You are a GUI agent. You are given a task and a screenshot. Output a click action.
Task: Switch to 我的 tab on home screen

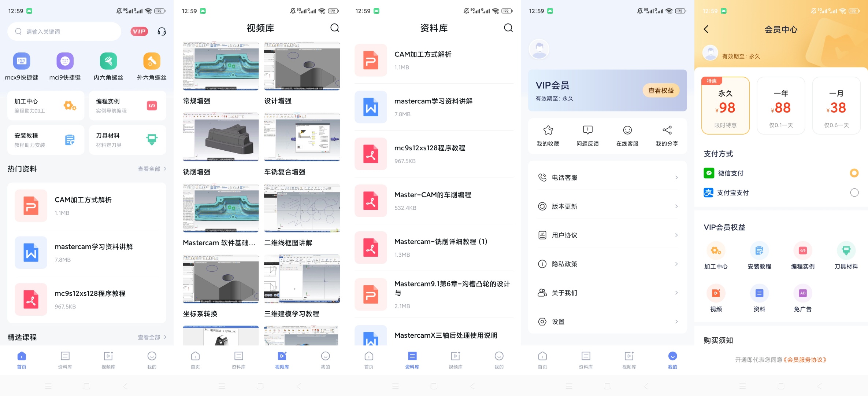pyautogui.click(x=152, y=360)
